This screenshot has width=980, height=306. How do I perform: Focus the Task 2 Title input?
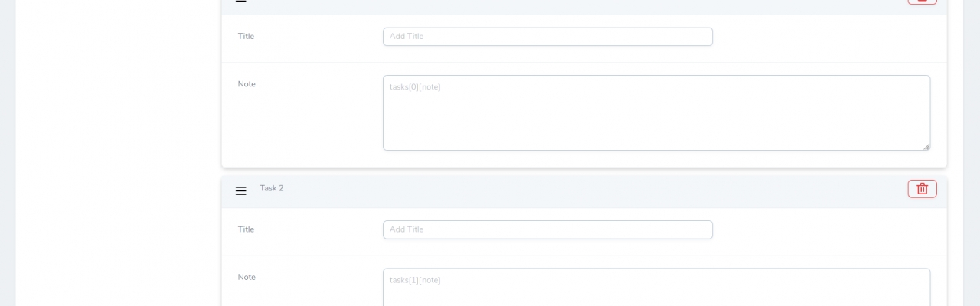(x=547, y=229)
